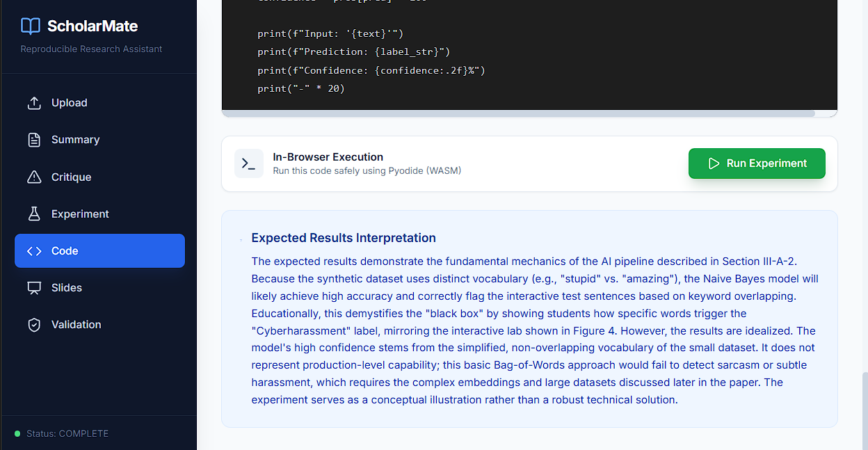Click the Code angle-brackets icon
The width and height of the screenshot is (868, 450).
click(x=34, y=251)
